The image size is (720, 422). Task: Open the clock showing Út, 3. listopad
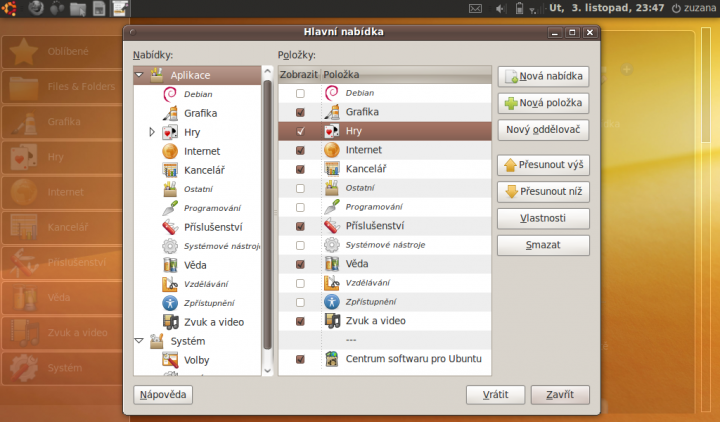click(x=607, y=8)
